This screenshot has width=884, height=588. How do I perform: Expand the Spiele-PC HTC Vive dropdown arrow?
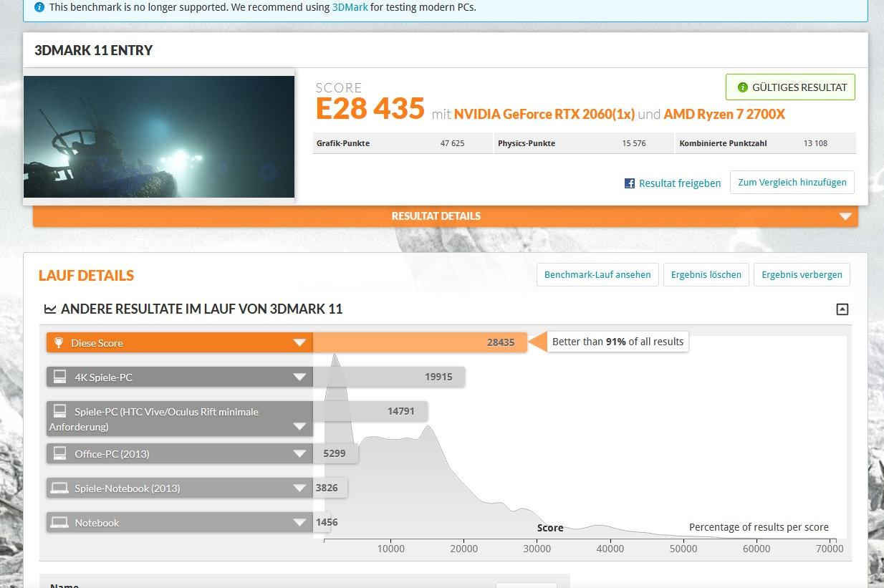point(299,427)
